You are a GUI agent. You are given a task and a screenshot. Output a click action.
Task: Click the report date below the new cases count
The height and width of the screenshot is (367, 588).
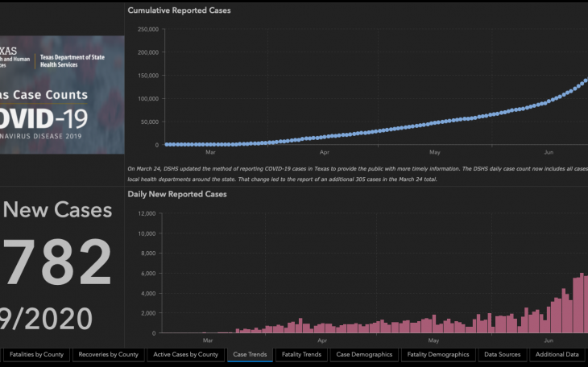click(47, 318)
